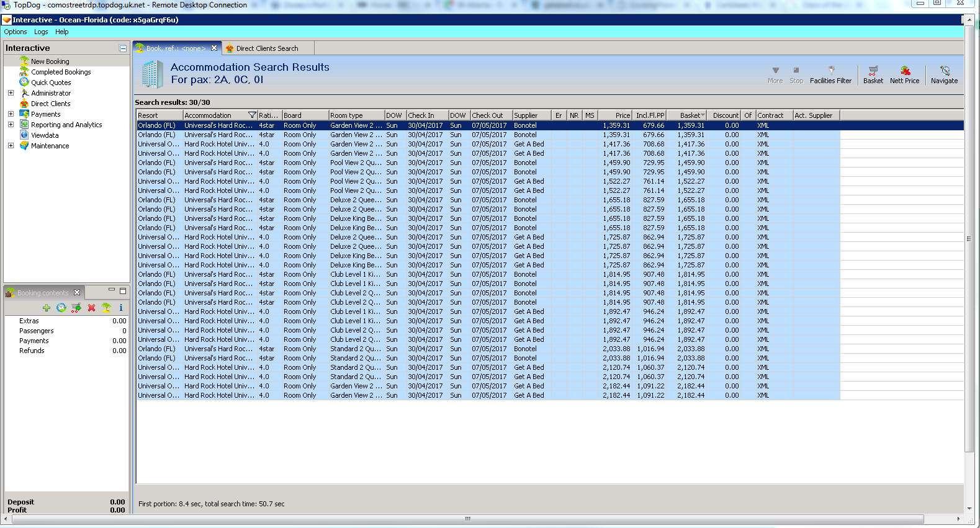Sort by the Supplier column header

pos(532,115)
